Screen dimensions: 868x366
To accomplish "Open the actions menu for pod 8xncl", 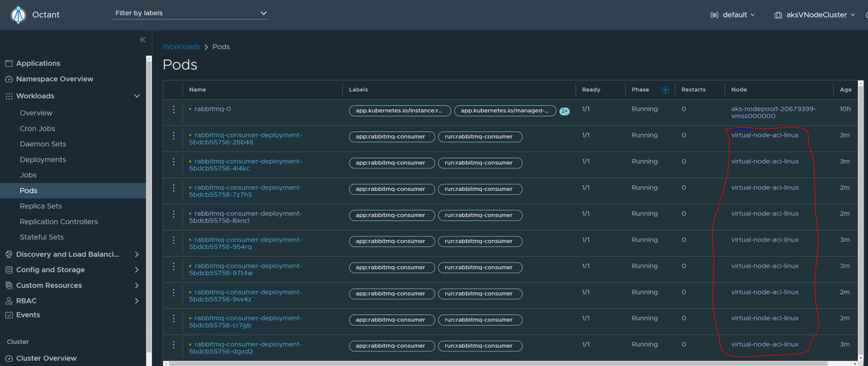I will tap(174, 214).
